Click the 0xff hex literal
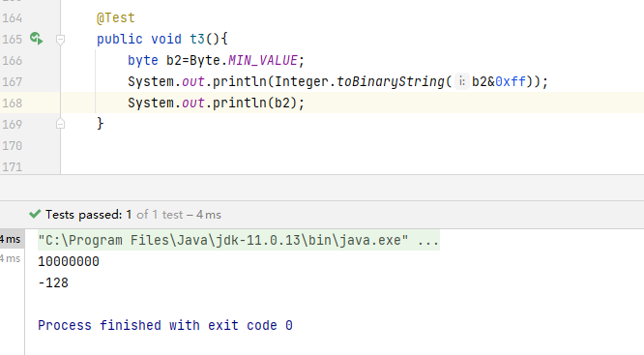 click(x=511, y=81)
